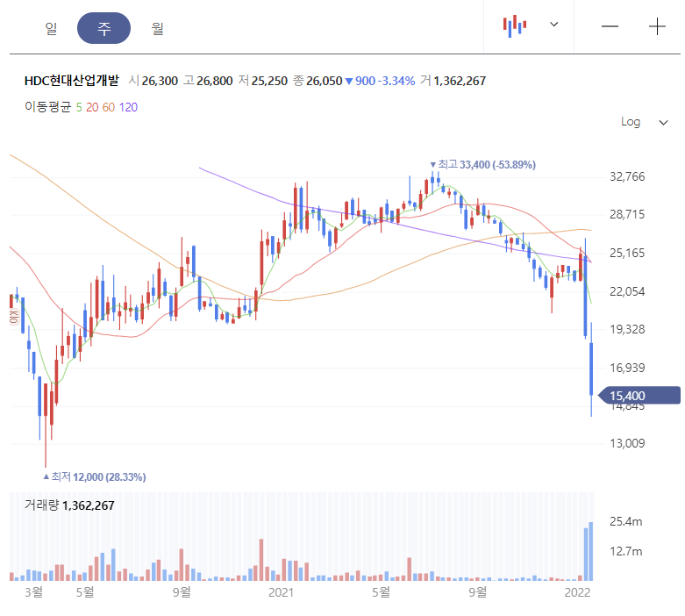Click the small 이 event marker at chart left edge
The image size is (685, 616).
14,317
